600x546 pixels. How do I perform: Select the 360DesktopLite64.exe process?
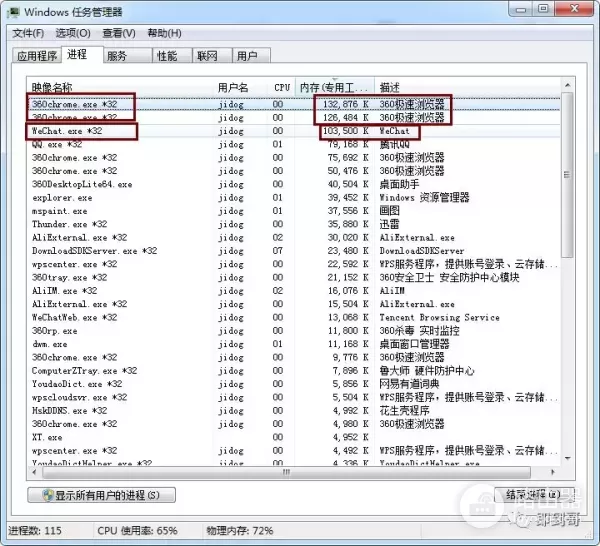[82, 184]
